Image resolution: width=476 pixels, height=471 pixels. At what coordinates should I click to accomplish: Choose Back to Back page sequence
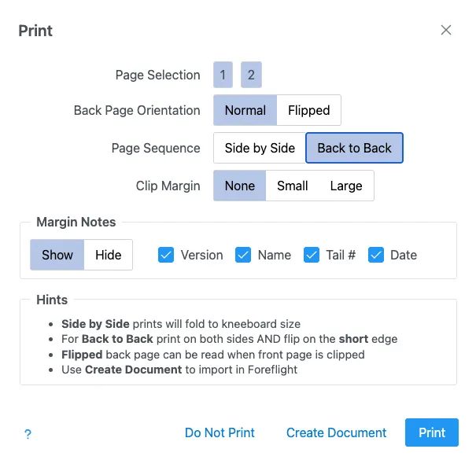354,148
